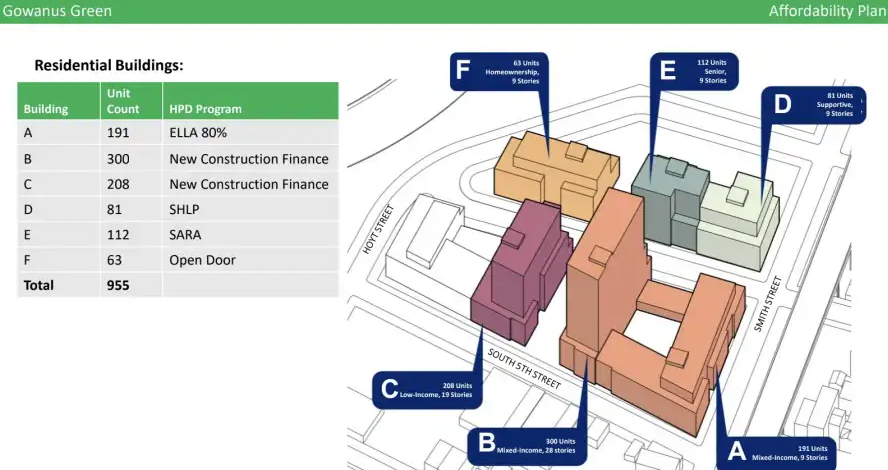Click New Construction Finance in row C
Image resolution: width=888 pixels, height=470 pixels.
[249, 184]
